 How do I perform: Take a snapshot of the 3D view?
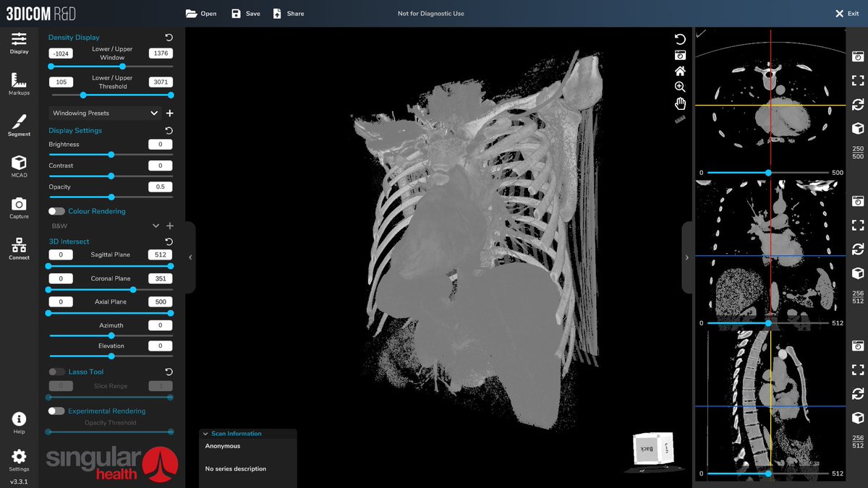pos(680,55)
